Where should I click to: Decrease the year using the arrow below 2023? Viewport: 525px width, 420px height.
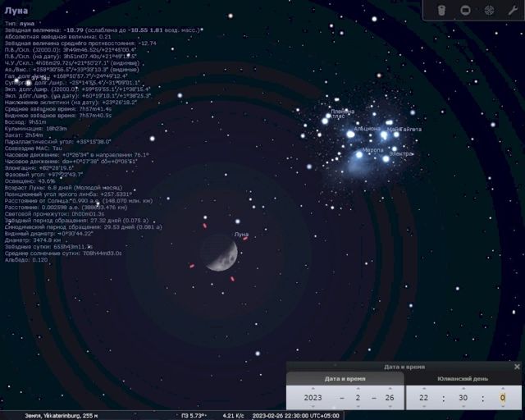click(313, 408)
